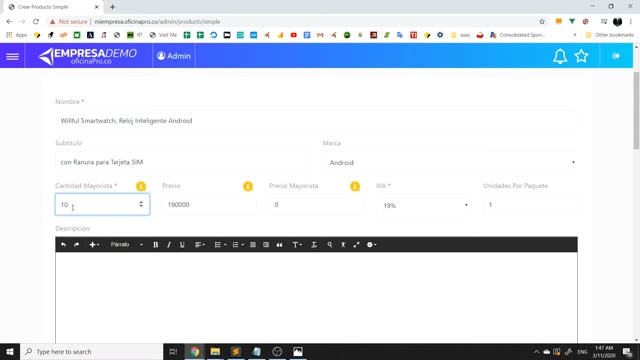Viewport: 640px width, 360px height.
Task: Toggle underline formatting in editor
Action: (182, 244)
